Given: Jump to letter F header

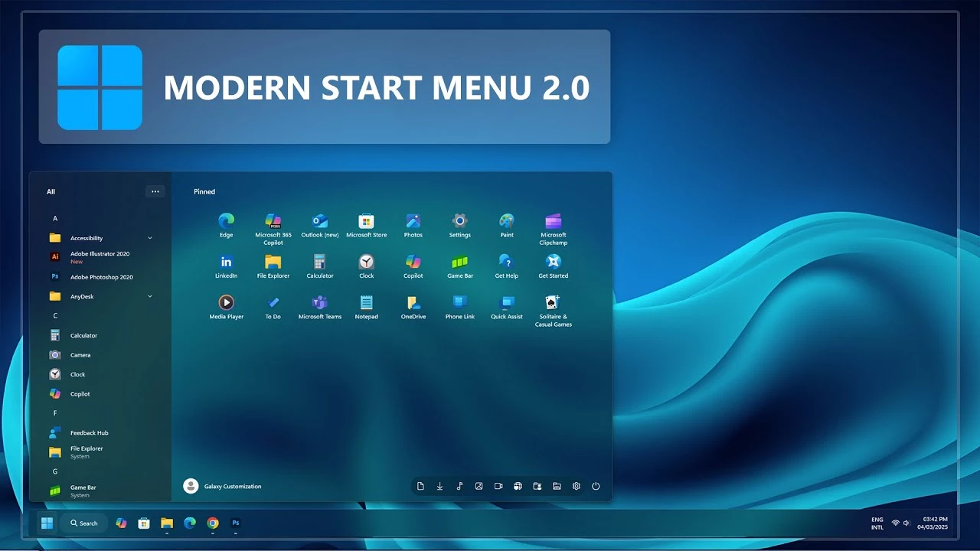Looking at the screenshot, I should [55, 413].
